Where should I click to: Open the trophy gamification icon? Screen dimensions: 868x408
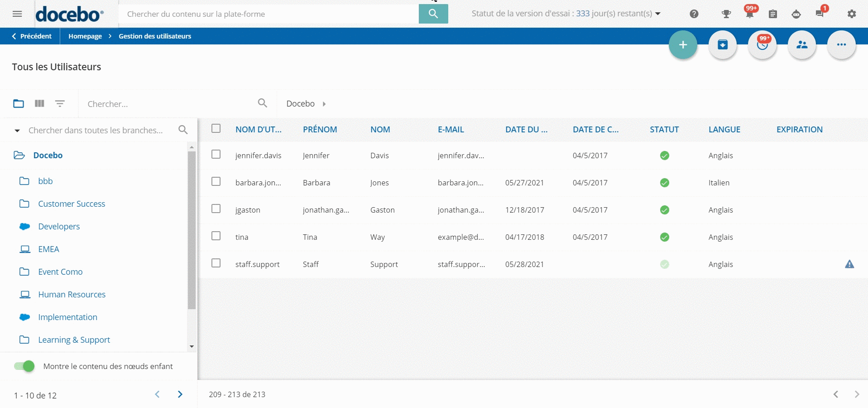click(x=726, y=14)
